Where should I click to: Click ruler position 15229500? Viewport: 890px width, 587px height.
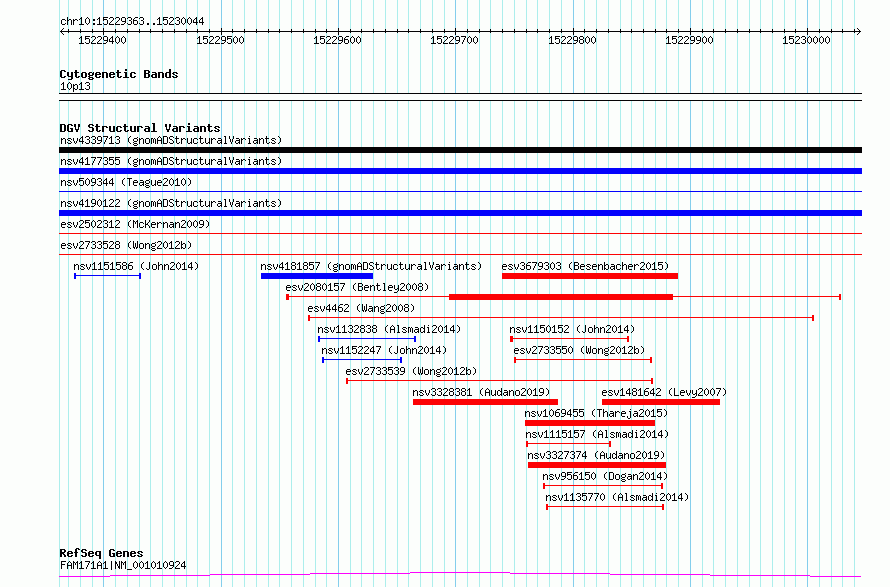pos(220,40)
